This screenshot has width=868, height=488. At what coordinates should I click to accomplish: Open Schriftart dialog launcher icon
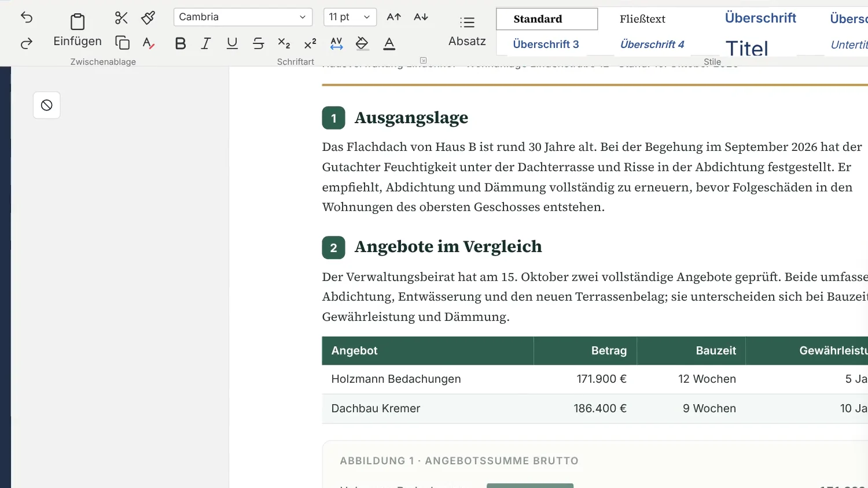(424, 60)
